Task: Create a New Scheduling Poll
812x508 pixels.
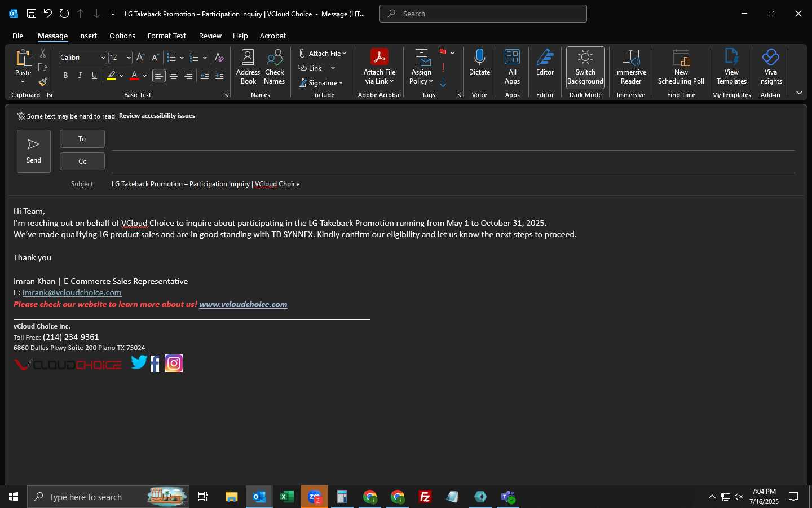Action: click(681, 67)
